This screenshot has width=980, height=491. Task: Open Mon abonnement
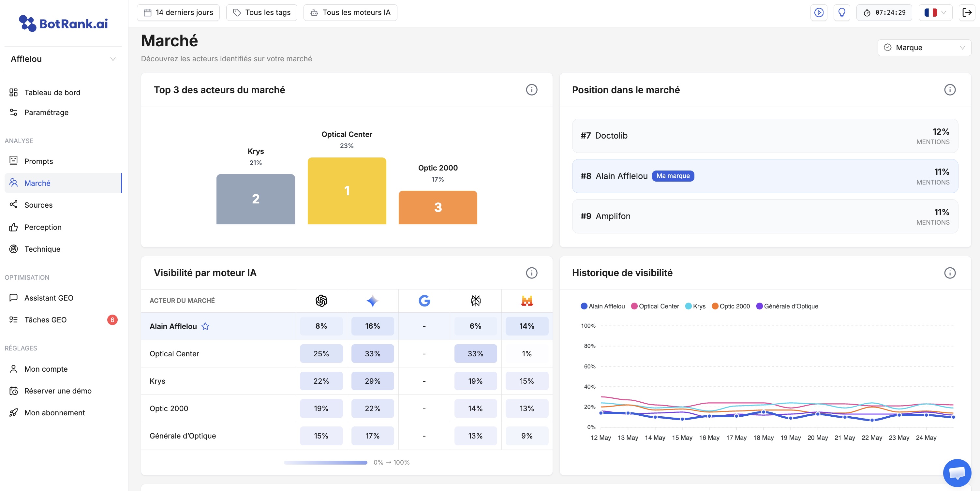coord(63,413)
